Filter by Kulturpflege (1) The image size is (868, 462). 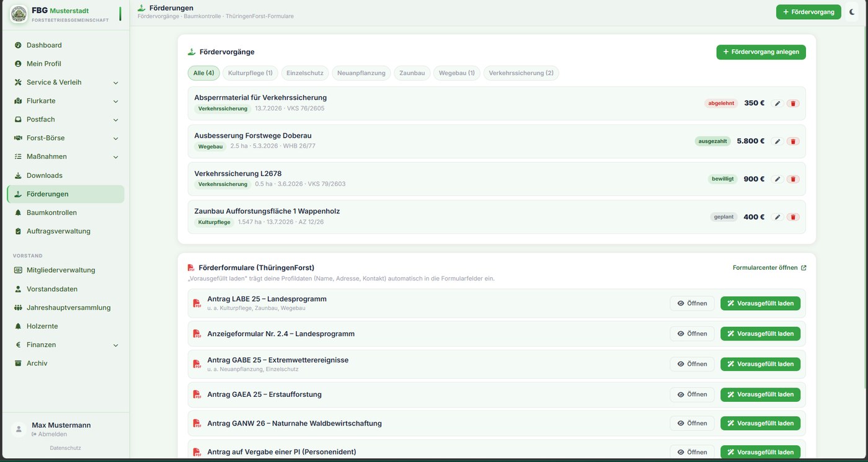click(250, 73)
